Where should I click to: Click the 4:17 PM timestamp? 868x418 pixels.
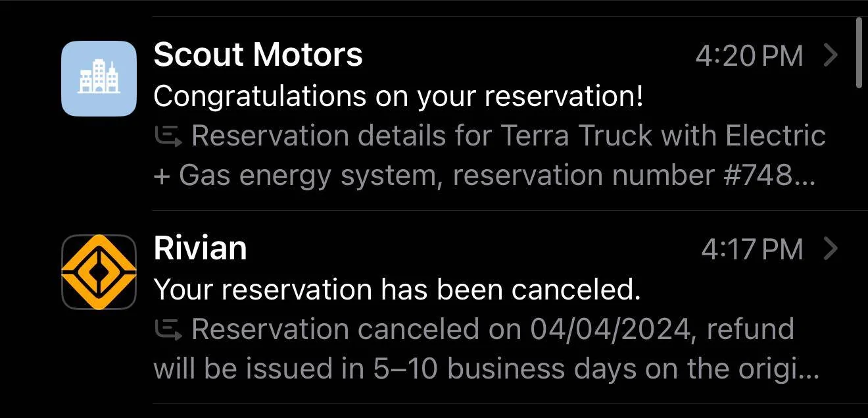tap(752, 250)
